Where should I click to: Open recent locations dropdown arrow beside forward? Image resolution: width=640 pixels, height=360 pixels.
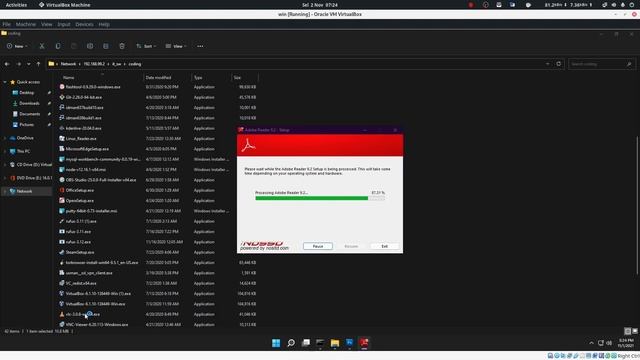coord(29,64)
